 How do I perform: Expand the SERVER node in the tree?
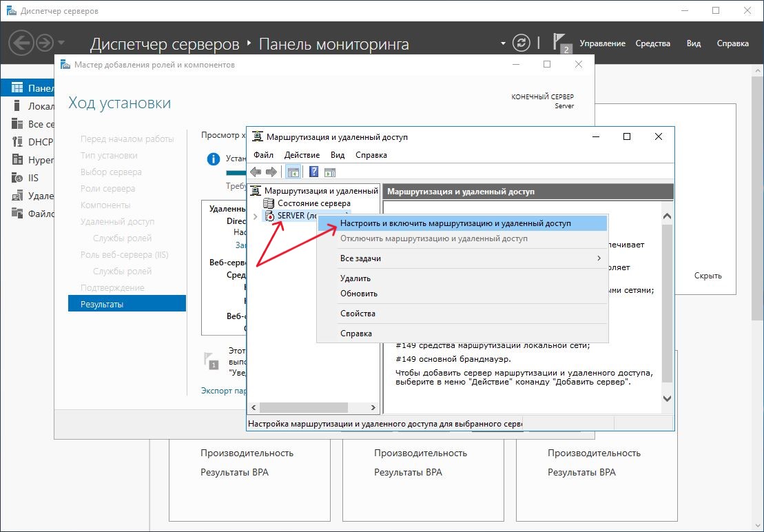256,216
